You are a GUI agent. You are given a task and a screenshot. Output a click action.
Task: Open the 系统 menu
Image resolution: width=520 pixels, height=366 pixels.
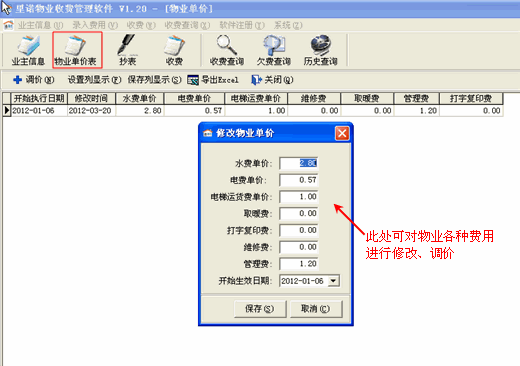[x=288, y=25]
